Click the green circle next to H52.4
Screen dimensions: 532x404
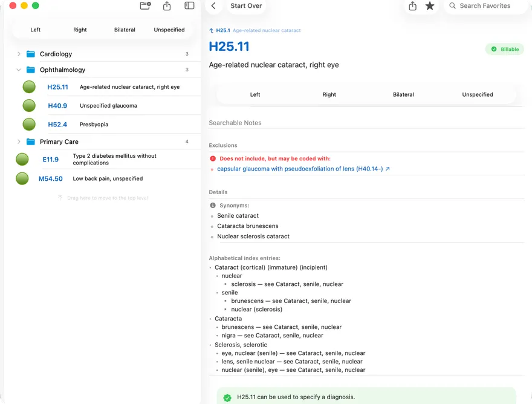(29, 124)
